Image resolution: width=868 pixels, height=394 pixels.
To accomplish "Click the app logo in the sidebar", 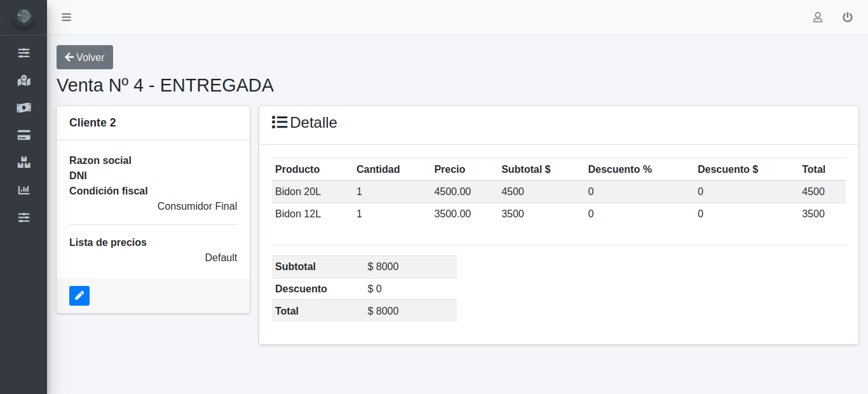I will (x=24, y=17).
